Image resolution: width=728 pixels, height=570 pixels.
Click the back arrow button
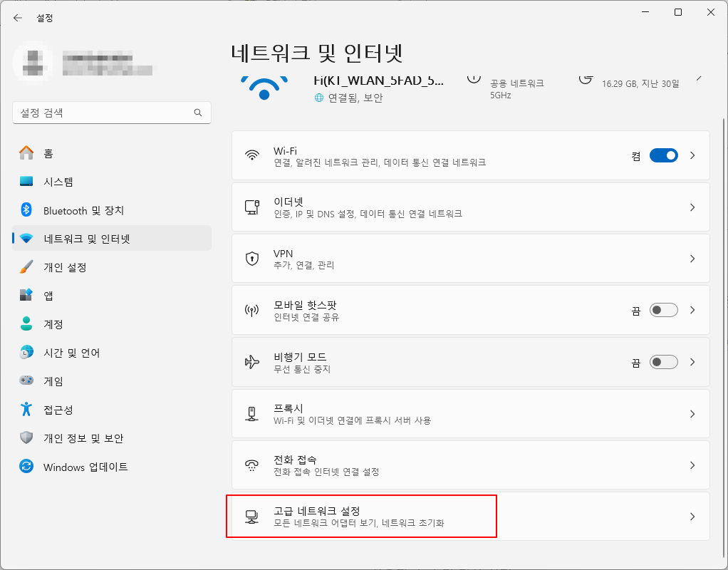pyautogui.click(x=16, y=17)
